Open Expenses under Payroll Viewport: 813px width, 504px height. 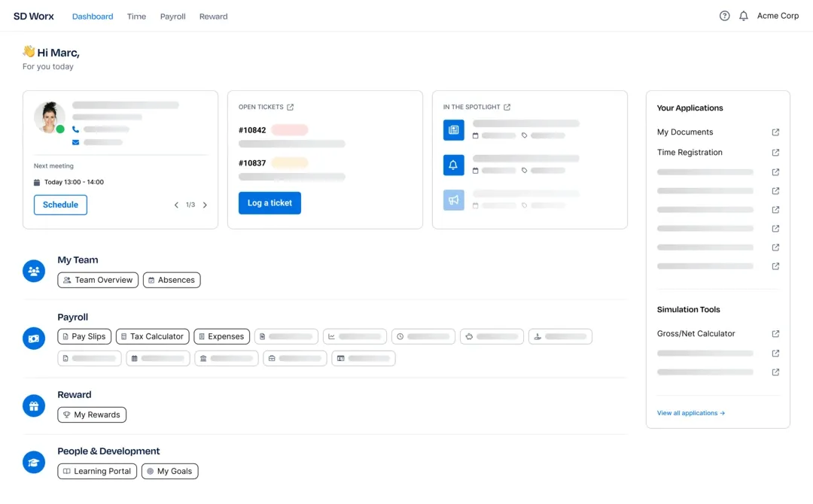222,337
